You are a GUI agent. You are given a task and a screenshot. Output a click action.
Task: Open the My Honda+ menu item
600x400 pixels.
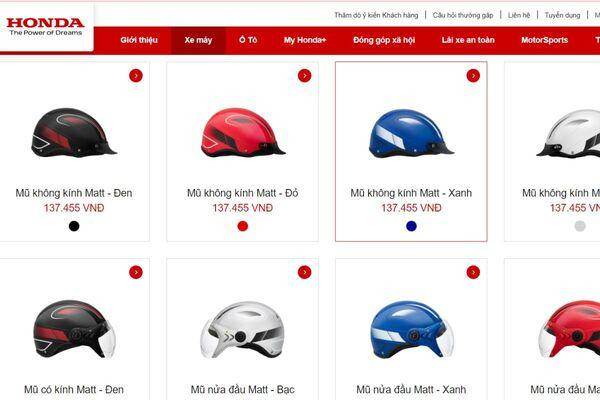[305, 40]
